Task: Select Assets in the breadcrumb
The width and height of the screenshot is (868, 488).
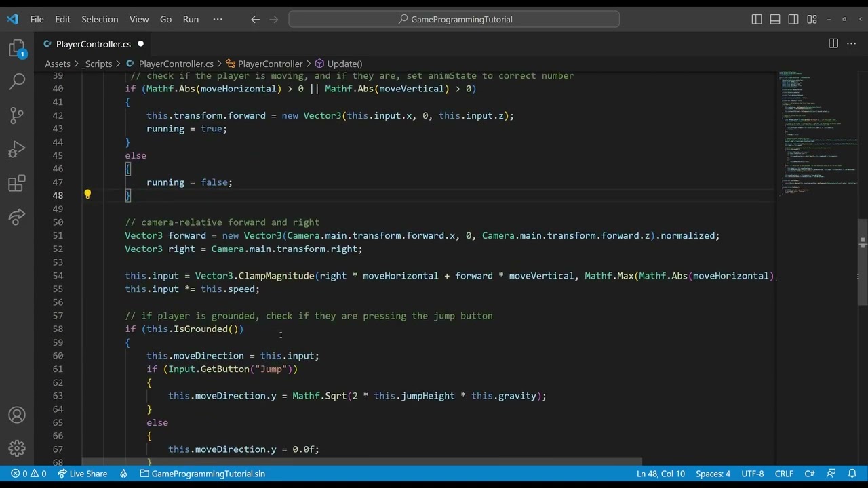Action: pyautogui.click(x=58, y=64)
